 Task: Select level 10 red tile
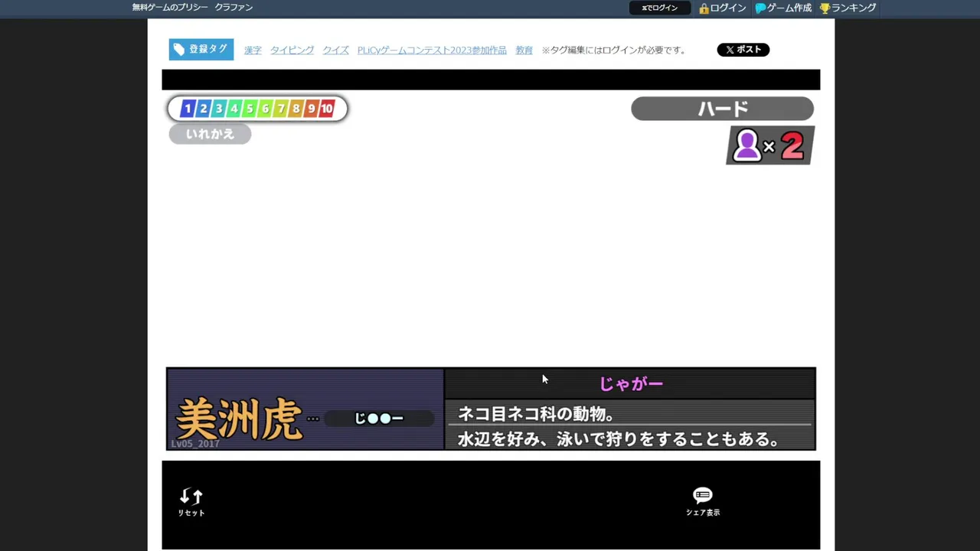coord(327,109)
